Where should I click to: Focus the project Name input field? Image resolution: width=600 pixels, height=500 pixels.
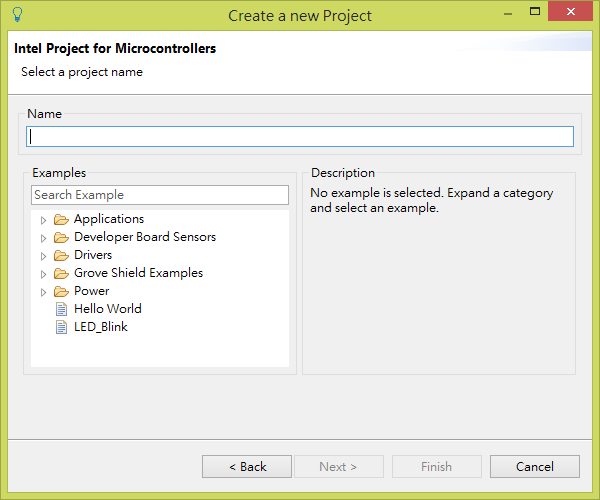(300, 137)
